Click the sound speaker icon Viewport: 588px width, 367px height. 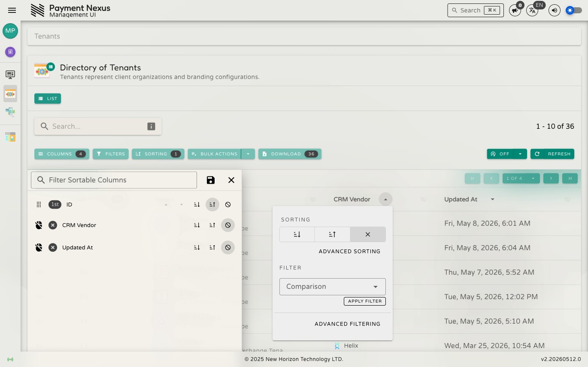555,10
